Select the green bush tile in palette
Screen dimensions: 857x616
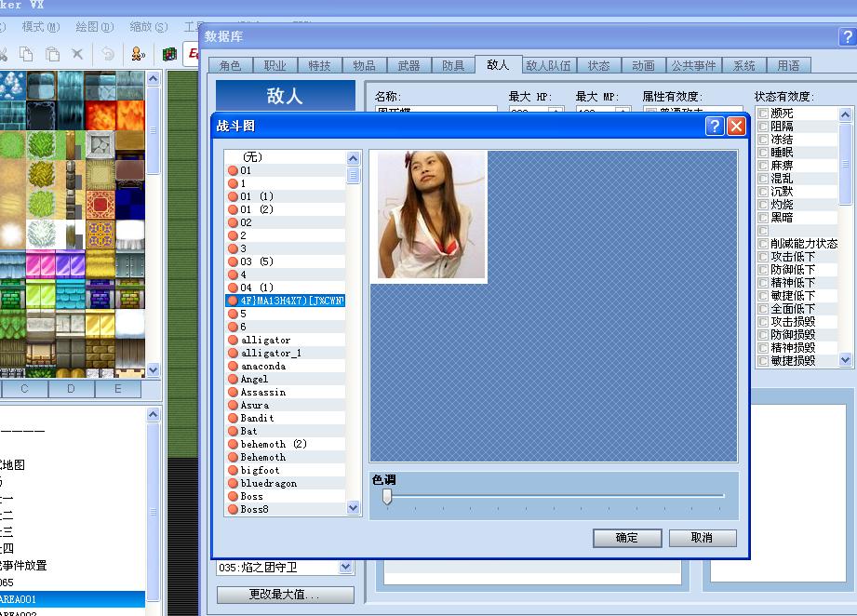click(x=41, y=144)
